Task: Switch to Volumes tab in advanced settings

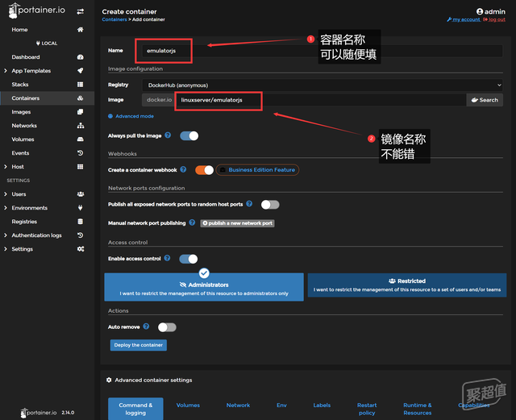Action: (188, 405)
